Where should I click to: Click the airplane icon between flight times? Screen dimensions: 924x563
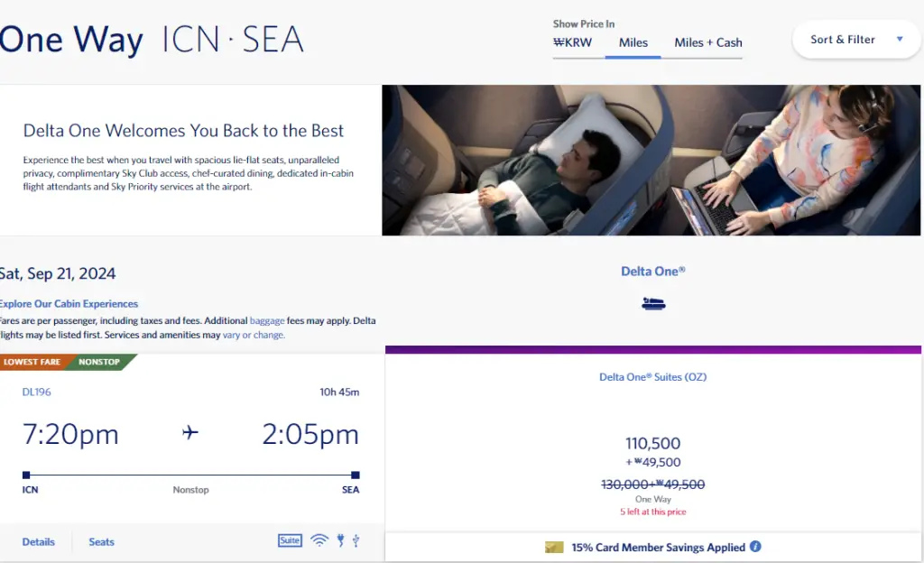click(x=189, y=433)
